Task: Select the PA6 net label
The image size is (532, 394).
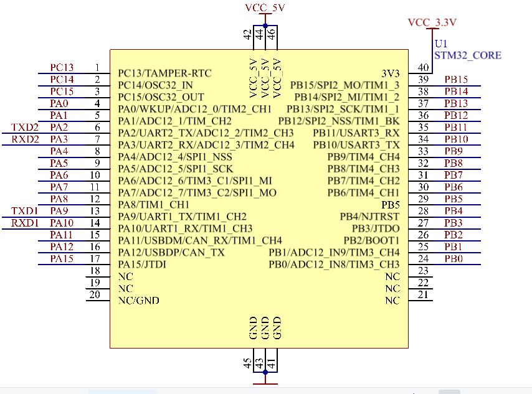Action: coord(59,175)
